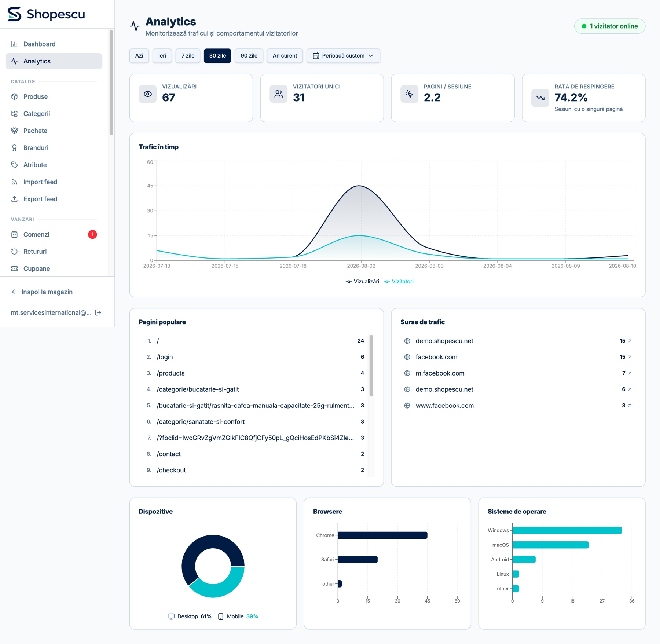The image size is (660, 644).
Task: Switch to the 90 zile period
Action: pos(249,56)
